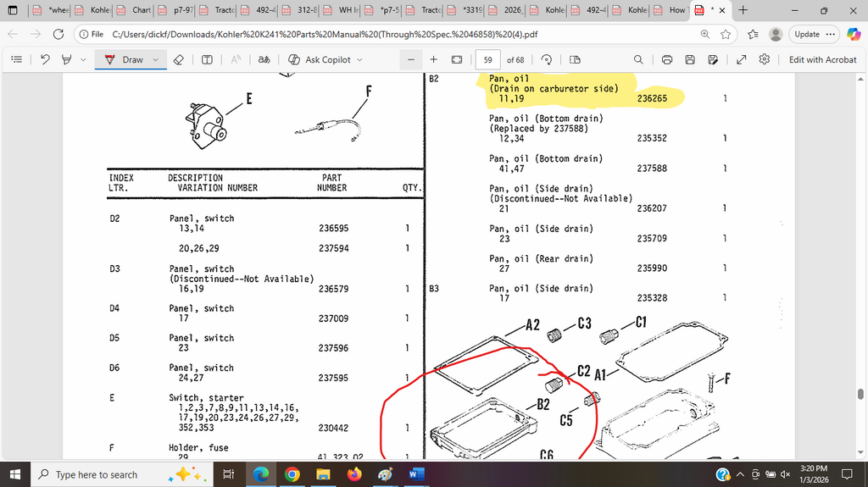Switch to the '312-8' tab
The height and width of the screenshot is (487, 868).
(298, 10)
